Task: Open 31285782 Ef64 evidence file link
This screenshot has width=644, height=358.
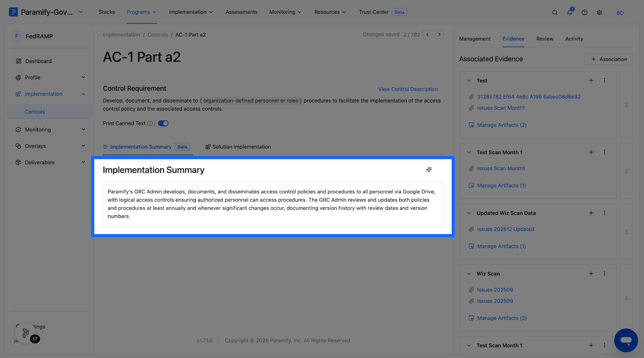Action: [529, 97]
